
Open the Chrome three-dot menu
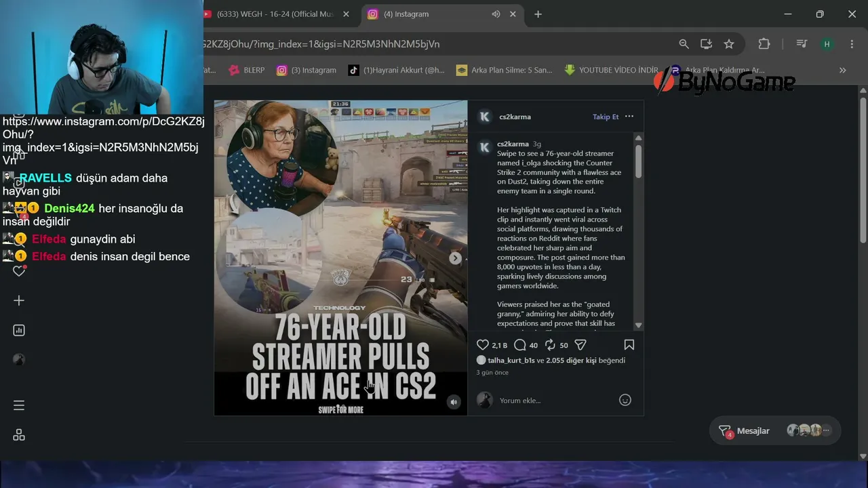point(852,44)
